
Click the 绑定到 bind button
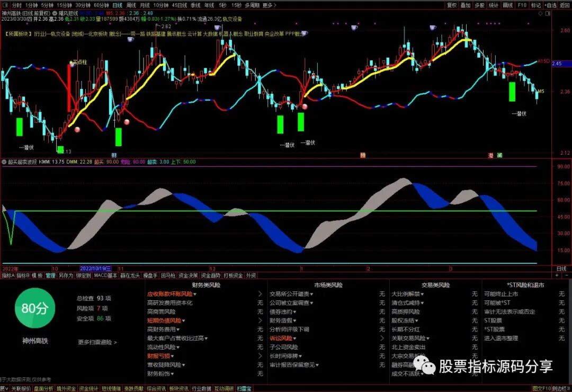pos(84,275)
